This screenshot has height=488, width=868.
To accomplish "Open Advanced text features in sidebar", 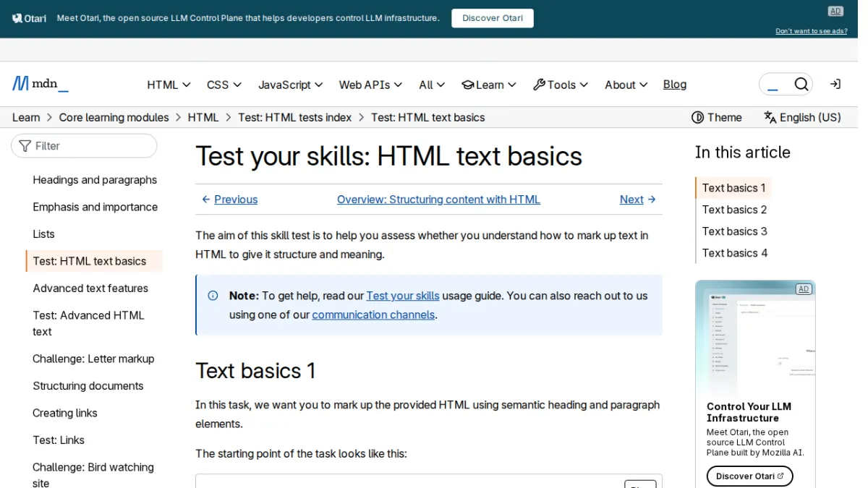I will 90,288.
